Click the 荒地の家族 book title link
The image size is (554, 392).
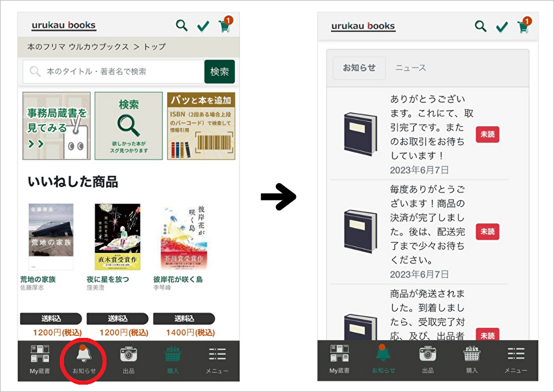pyautogui.click(x=38, y=279)
